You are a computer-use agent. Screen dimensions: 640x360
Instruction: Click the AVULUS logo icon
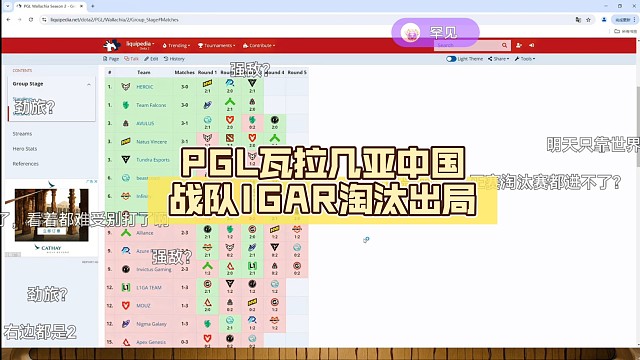(126, 123)
